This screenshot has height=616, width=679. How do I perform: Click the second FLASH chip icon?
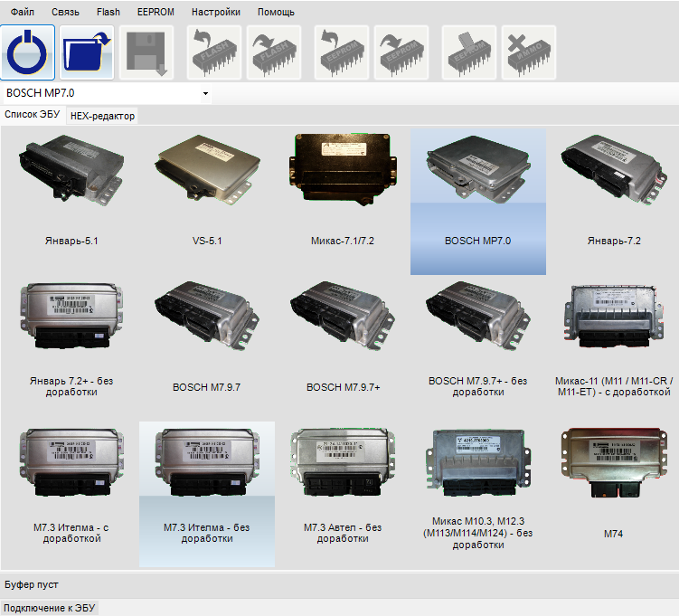click(273, 52)
